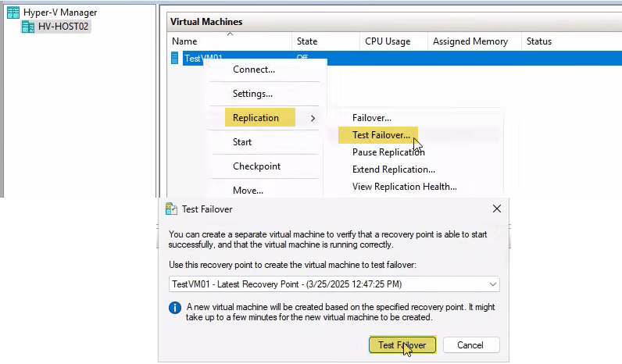Close the Test Failover dialog
Viewport: 622px width, 364px height.
click(497, 209)
